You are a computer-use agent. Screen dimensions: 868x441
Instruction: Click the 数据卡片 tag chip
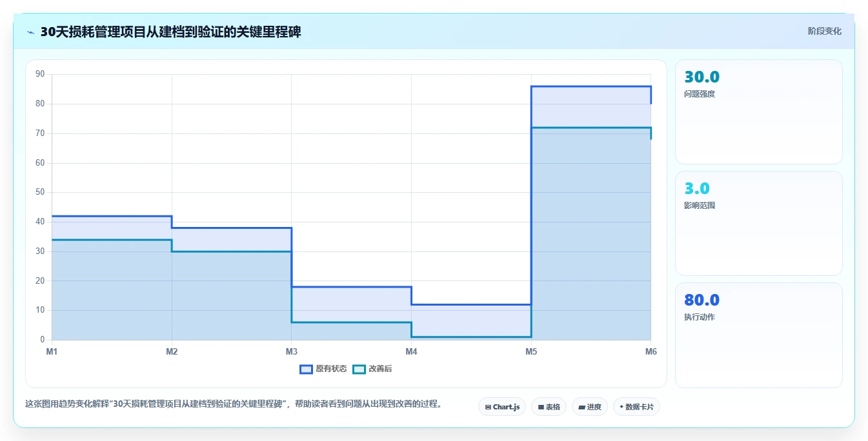pyautogui.click(x=636, y=407)
